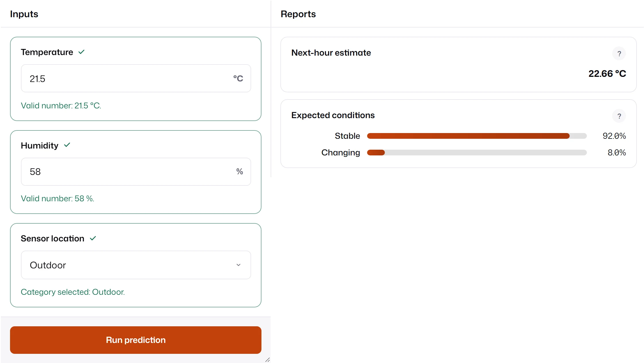Select the 22.66 °C estimate value

coord(607,74)
